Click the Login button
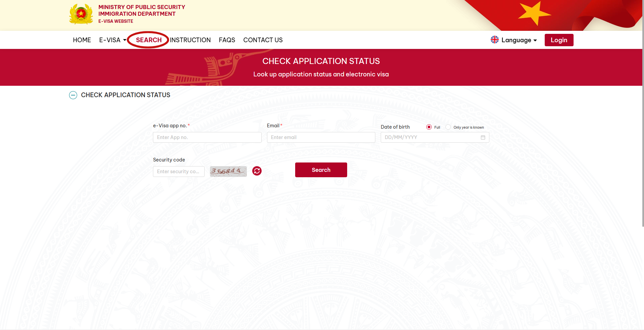 (559, 40)
